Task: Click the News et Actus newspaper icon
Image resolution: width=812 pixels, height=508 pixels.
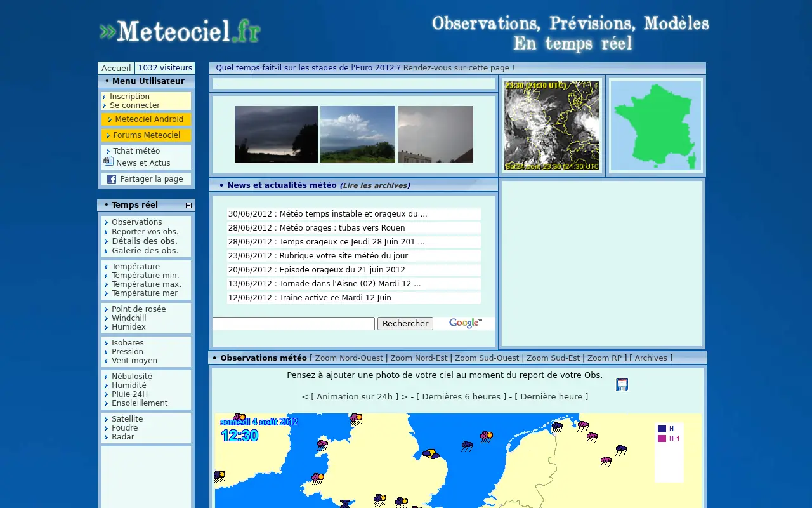Action: [x=108, y=161]
